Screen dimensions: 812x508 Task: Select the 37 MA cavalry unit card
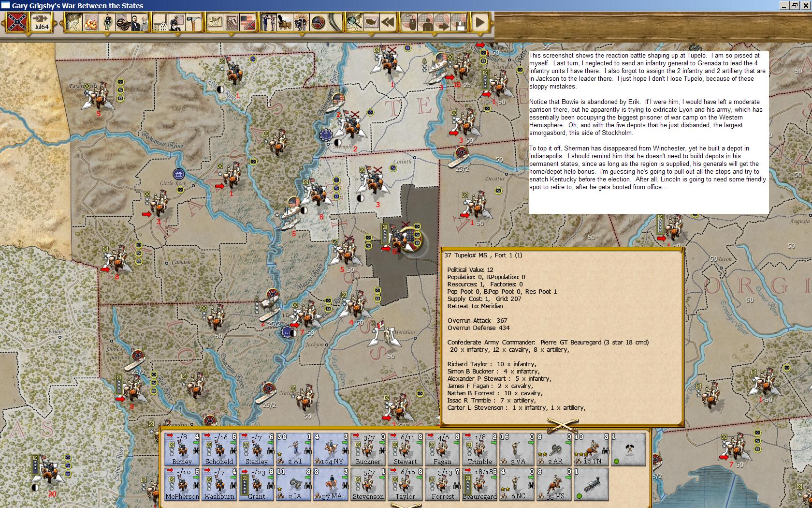[331, 484]
